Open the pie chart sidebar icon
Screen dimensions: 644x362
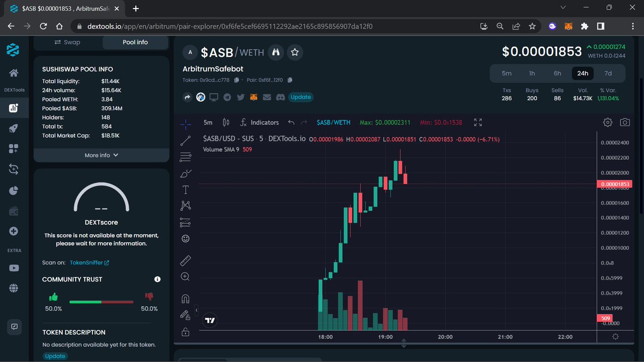tap(13, 190)
